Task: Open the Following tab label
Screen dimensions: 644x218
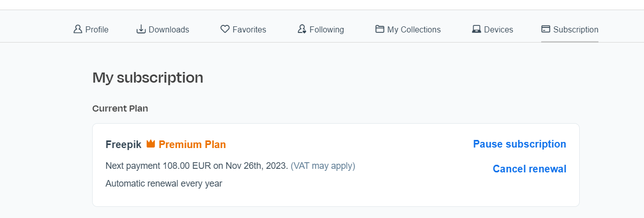Action: click(x=327, y=30)
